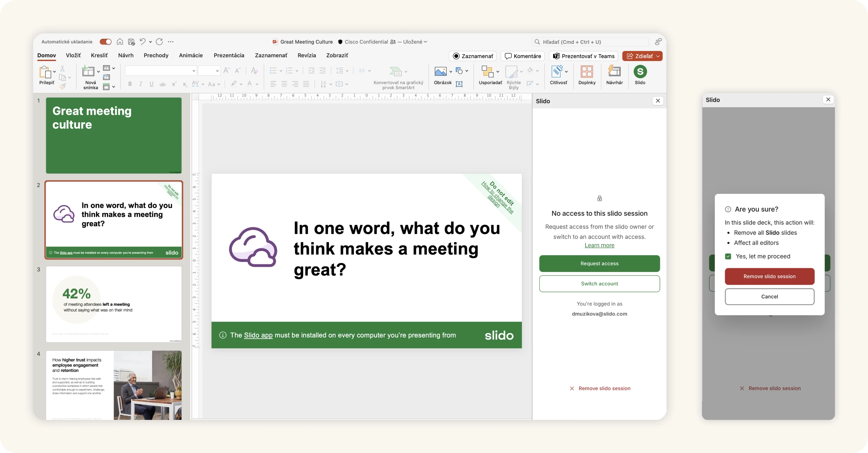Viewport: 868px width, 453px height.
Task: Open the Learn more link
Action: (599, 245)
